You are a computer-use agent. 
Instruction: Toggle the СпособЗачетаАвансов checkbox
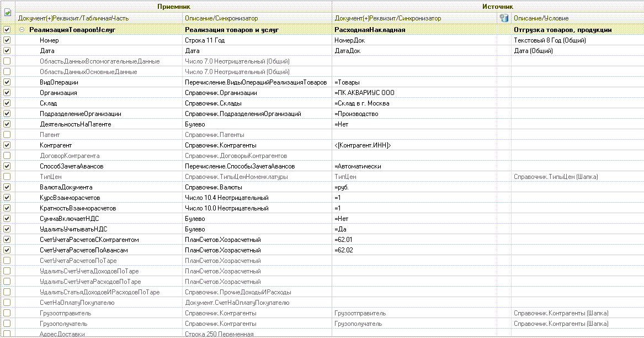pos(7,166)
